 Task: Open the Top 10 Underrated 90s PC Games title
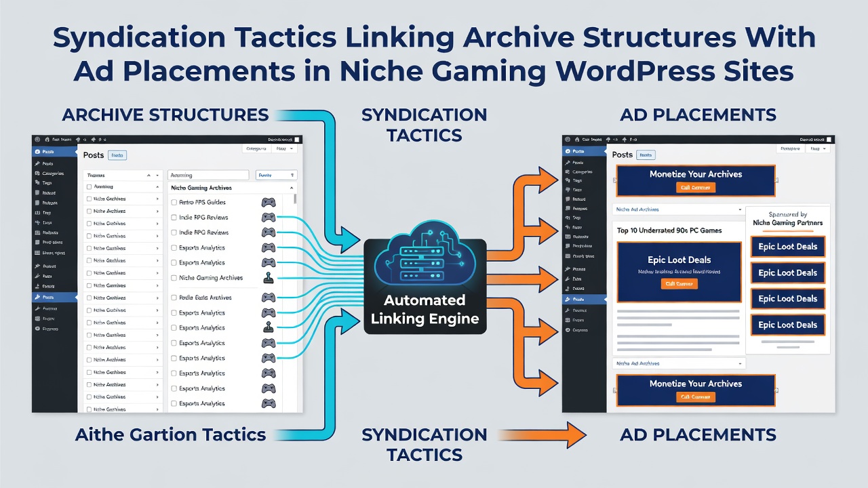669,230
